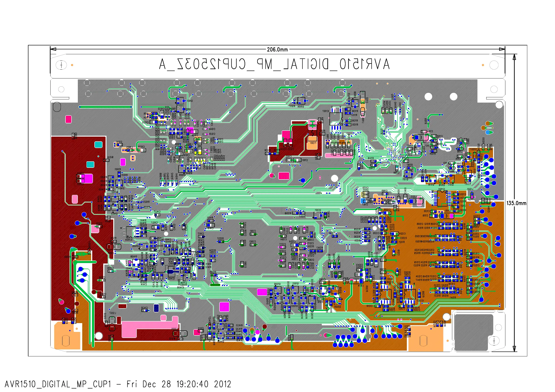Click the oval slot in bottom-left orange pad
This screenshot has height=392, width=555.
pyautogui.click(x=66, y=341)
